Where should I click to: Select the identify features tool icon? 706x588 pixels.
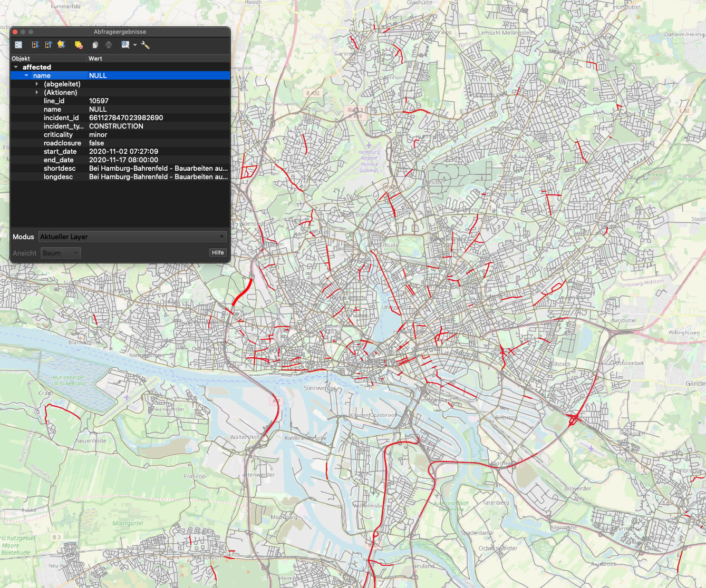[x=125, y=45]
